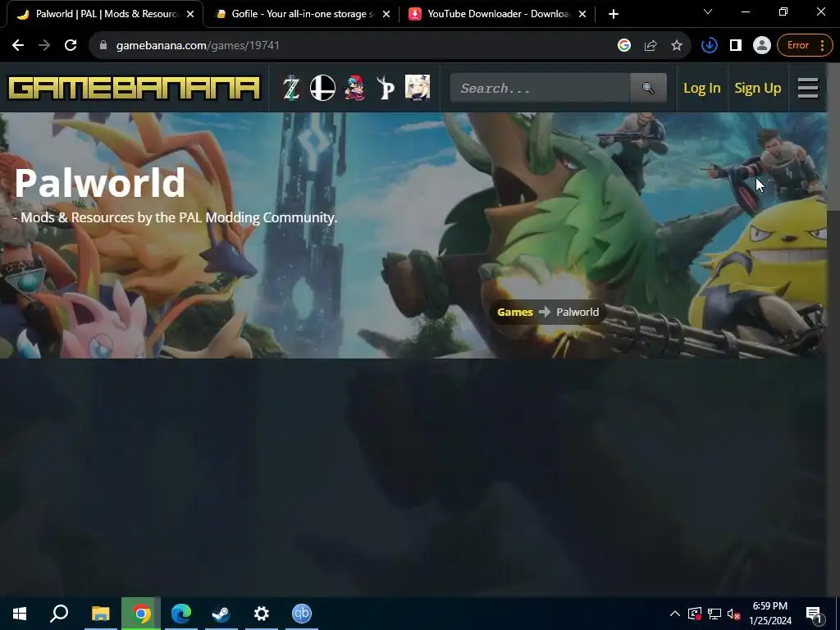Open the Chrome profile avatar
Screen dimensions: 840x630
click(x=761, y=46)
